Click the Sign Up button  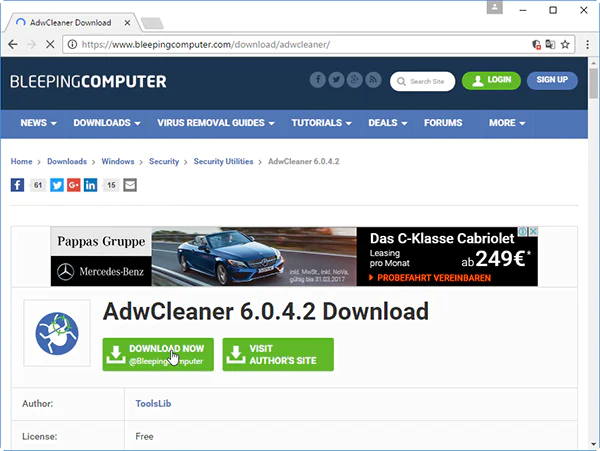[x=552, y=80]
